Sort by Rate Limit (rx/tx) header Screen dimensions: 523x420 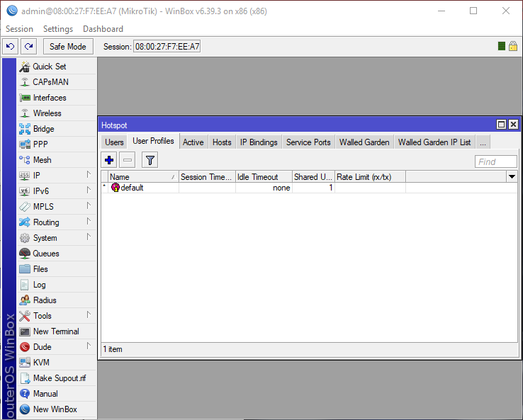(370, 177)
